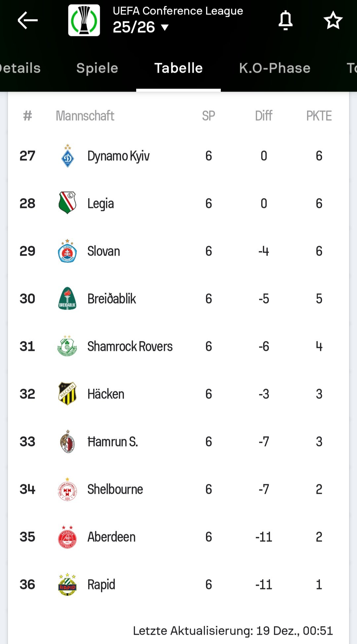Tap the Legia club crest
This screenshot has height=644, width=357.
pos(67,203)
